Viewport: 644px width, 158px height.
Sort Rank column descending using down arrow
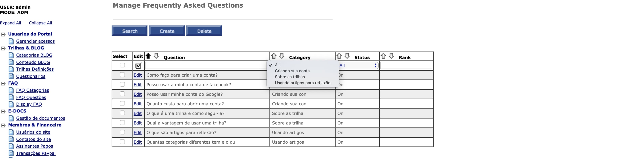click(391, 56)
